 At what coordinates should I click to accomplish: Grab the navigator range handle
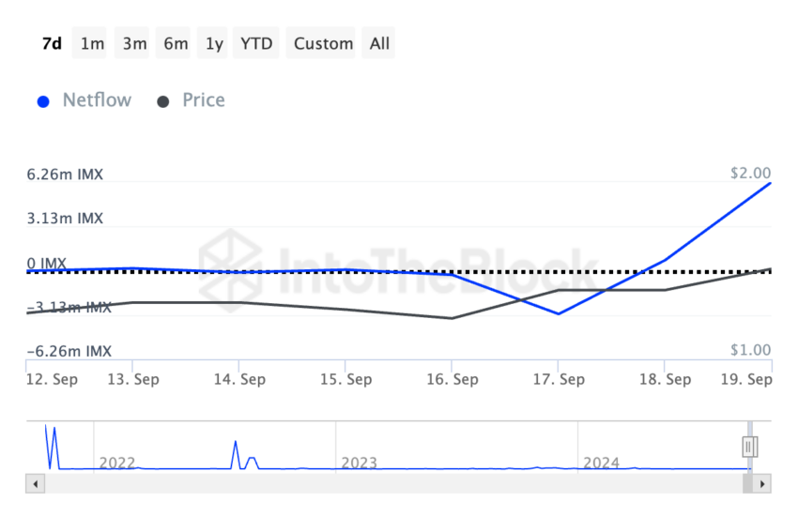[x=749, y=447]
